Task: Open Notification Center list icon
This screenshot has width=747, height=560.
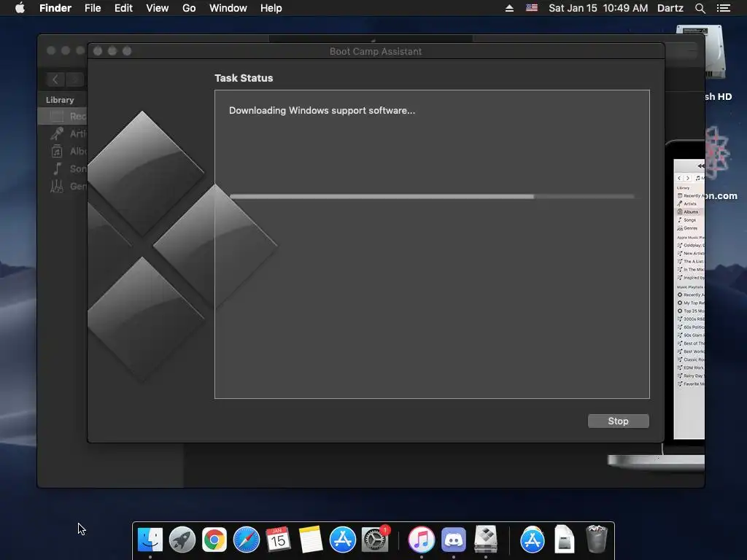Action: click(724, 8)
